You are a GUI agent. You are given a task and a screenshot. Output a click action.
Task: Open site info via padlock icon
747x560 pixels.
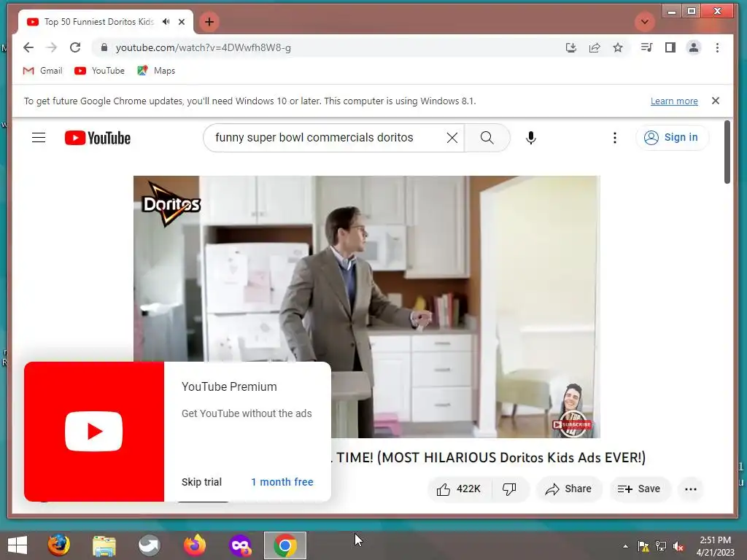coord(104,47)
